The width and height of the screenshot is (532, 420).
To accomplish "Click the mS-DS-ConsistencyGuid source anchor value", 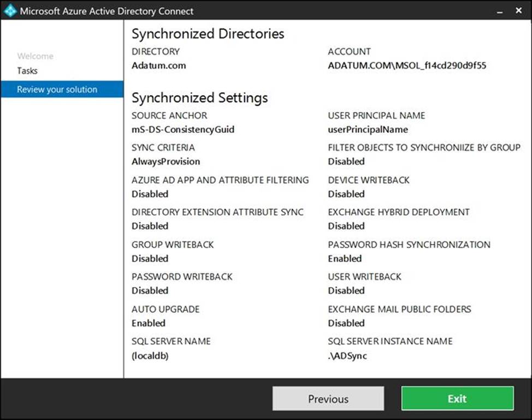I will [x=183, y=129].
